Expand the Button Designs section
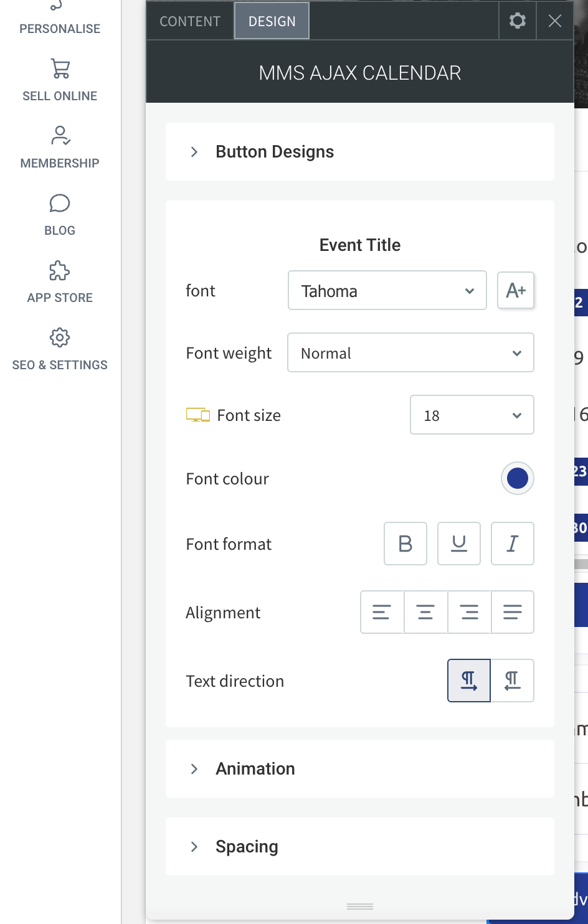This screenshot has height=924, width=588. click(275, 151)
